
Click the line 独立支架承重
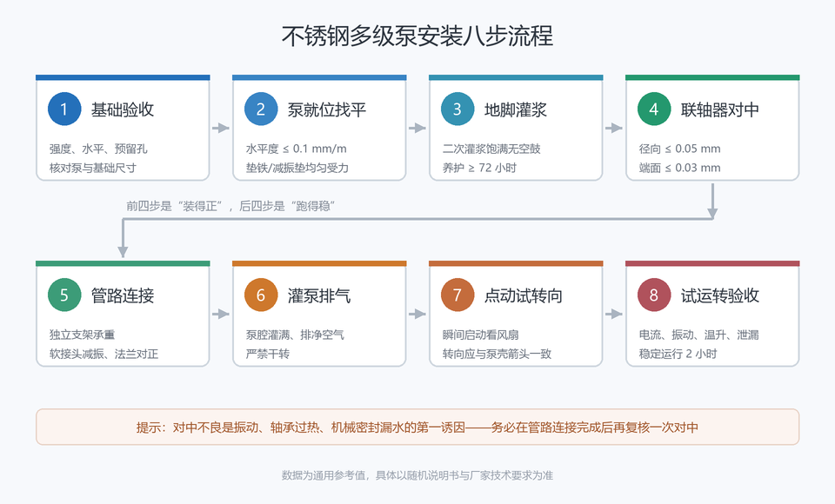[82, 335]
